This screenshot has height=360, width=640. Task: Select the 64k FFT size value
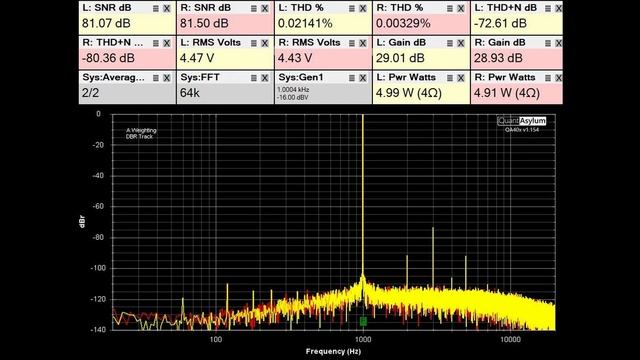click(x=190, y=93)
